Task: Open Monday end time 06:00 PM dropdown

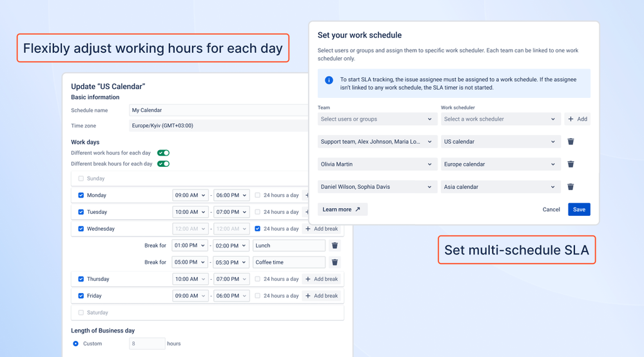Action: 231,195
